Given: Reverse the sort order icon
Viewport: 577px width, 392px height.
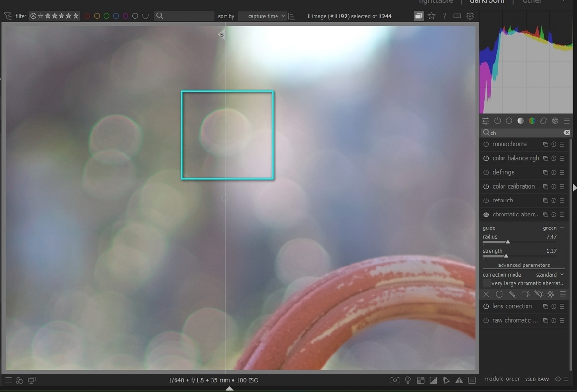Looking at the screenshot, I should point(291,16).
